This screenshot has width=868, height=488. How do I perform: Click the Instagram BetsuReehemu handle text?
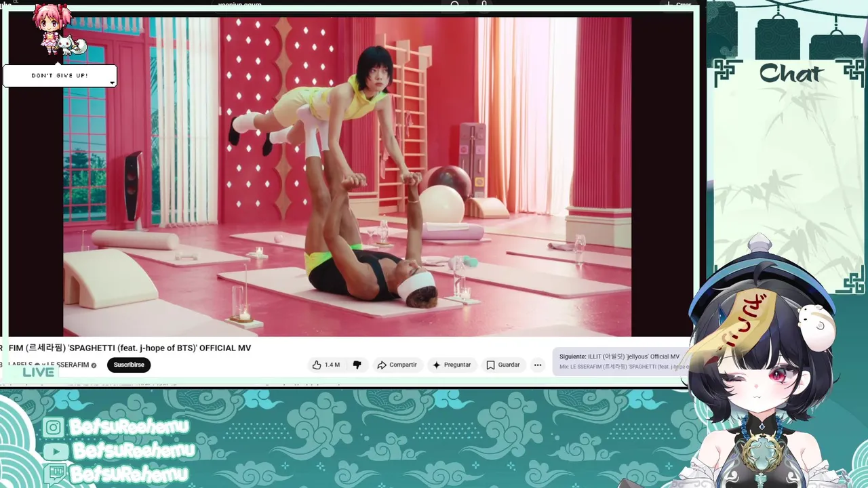[x=129, y=426]
